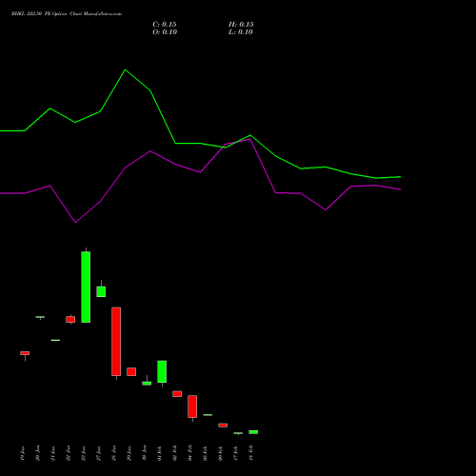
Task: Click the 04 Feb date label
Action: pos(190,453)
